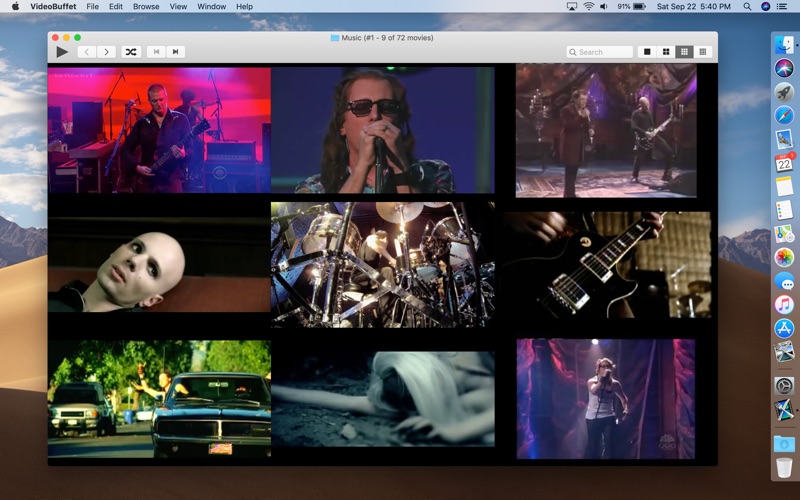Select the black electric guitar close-up video
Image resolution: width=800 pixels, height=500 pixels.
point(606,265)
